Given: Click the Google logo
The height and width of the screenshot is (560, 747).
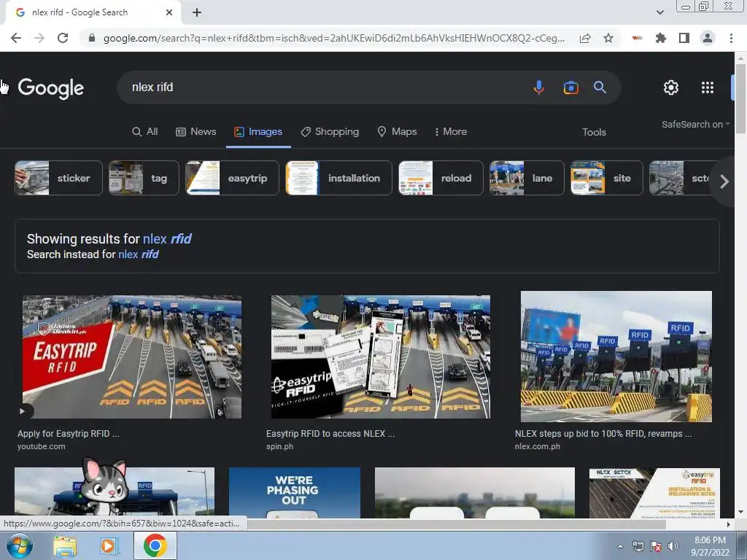Looking at the screenshot, I should point(50,88).
